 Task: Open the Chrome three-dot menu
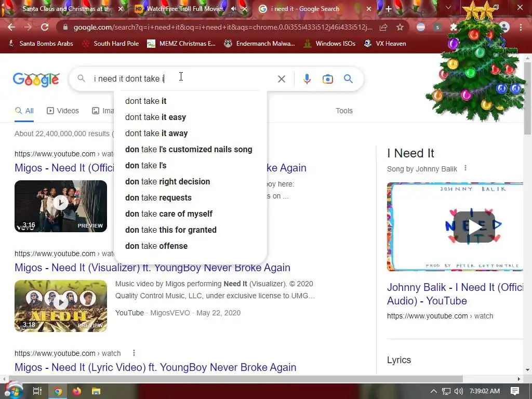pos(521,27)
